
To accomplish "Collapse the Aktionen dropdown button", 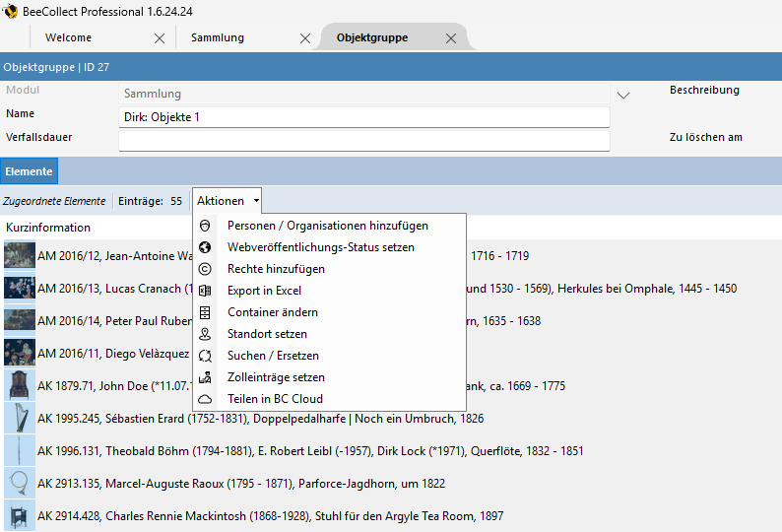I will click(x=228, y=201).
